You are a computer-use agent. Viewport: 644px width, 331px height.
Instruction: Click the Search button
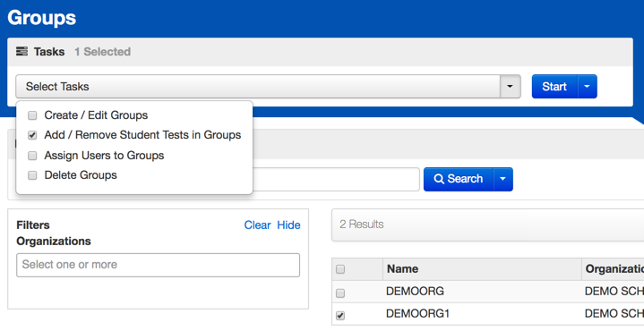pos(459,179)
